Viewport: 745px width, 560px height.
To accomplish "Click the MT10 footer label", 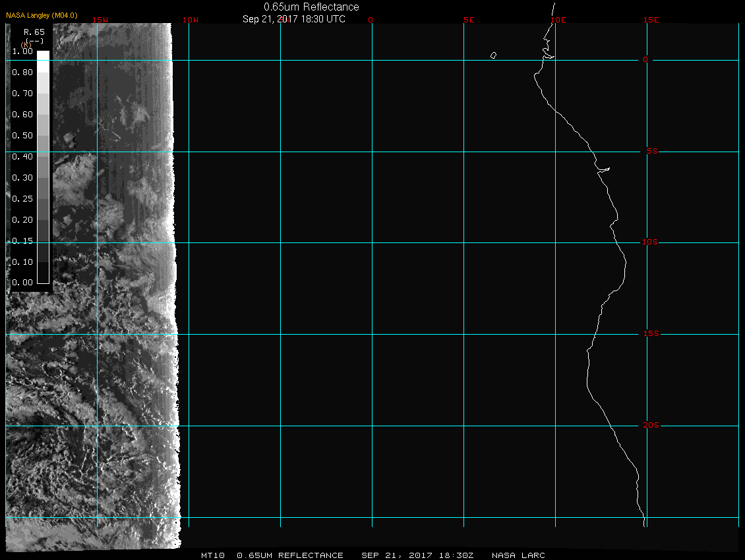I will (213, 555).
